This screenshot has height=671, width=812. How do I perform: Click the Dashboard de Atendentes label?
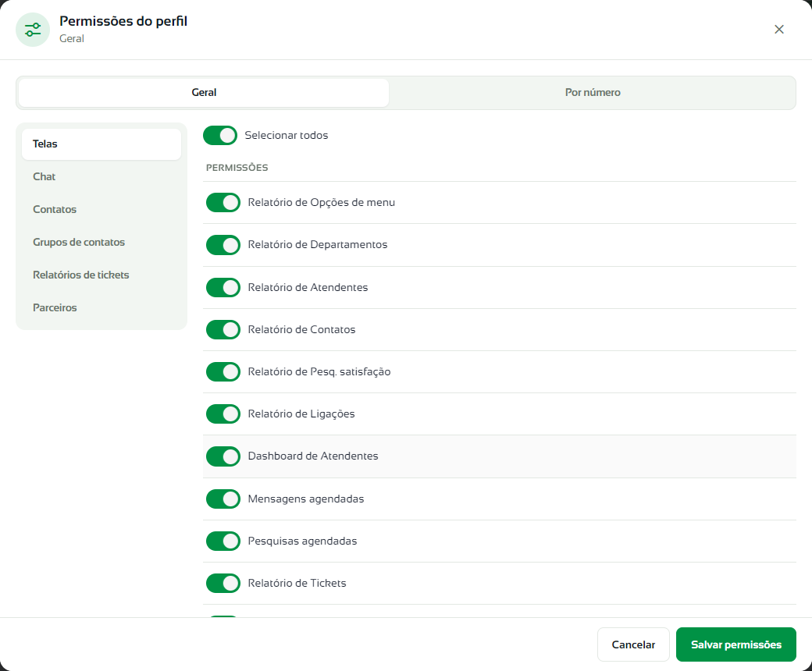click(x=313, y=456)
